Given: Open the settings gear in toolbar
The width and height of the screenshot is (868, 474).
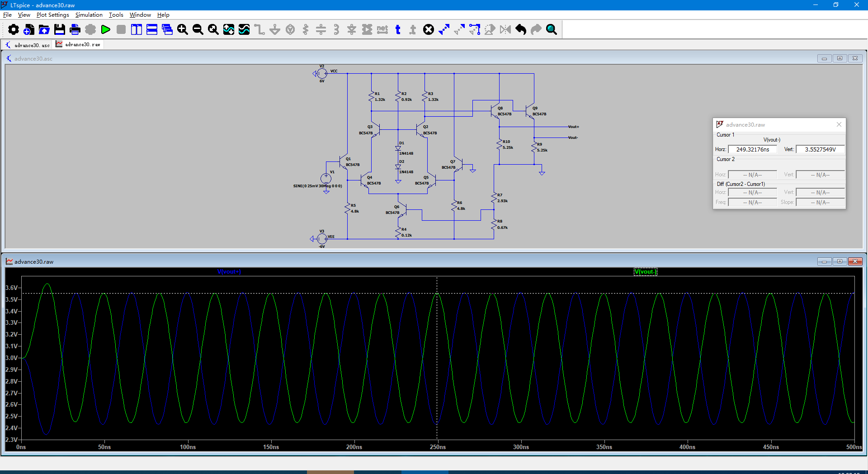Looking at the screenshot, I should point(14,30).
